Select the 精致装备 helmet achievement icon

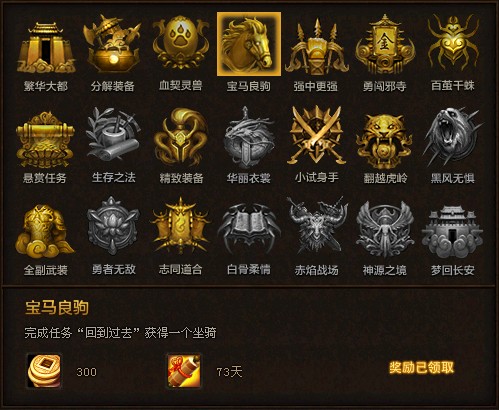[x=181, y=137]
